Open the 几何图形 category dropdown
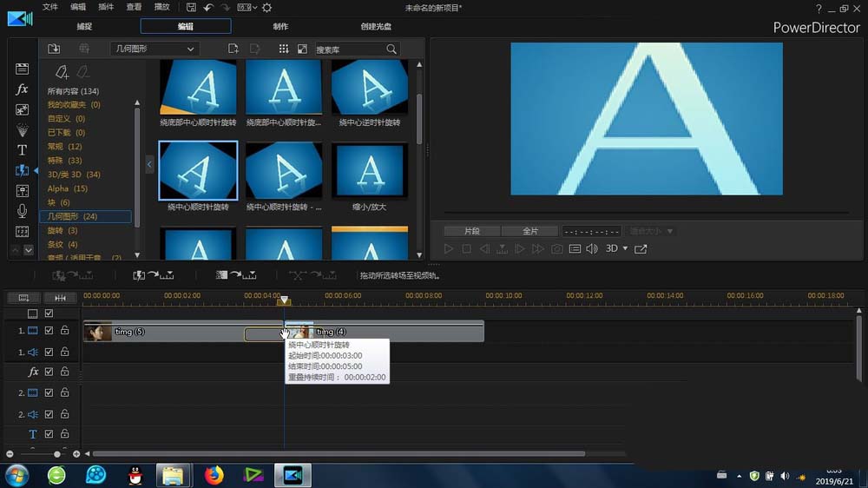This screenshot has width=868, height=488. (155, 49)
